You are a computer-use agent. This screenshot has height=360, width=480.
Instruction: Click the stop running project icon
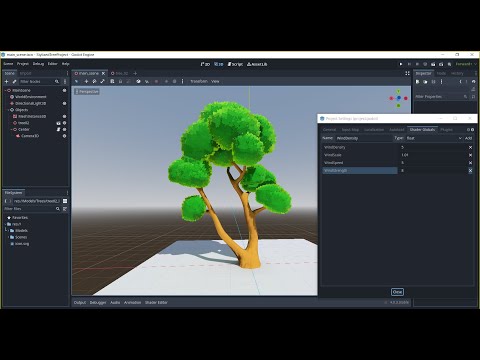417,64
